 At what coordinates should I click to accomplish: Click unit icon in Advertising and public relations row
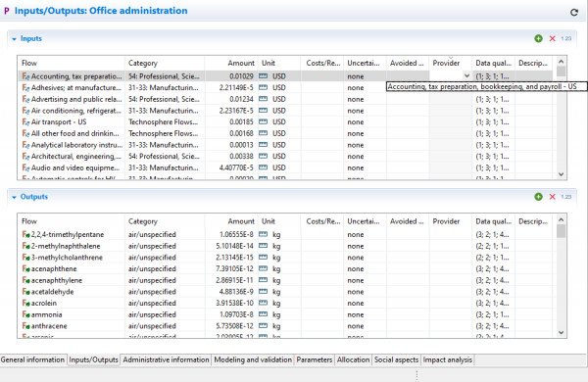tap(264, 99)
